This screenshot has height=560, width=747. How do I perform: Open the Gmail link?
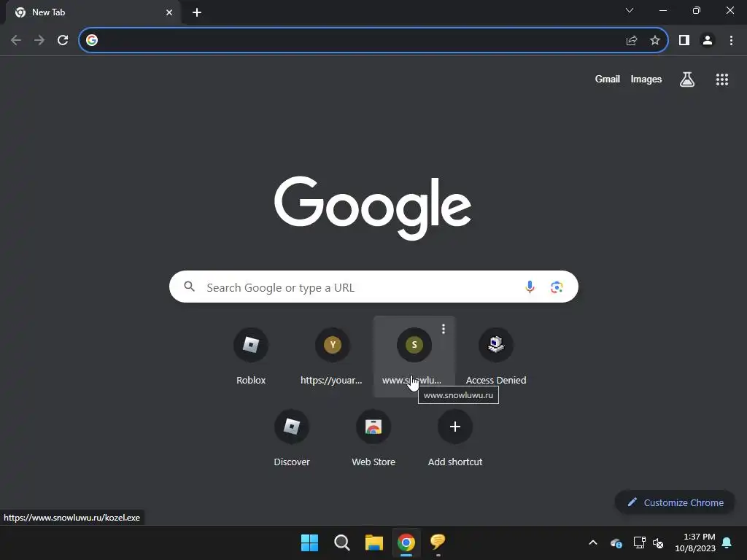coord(608,79)
